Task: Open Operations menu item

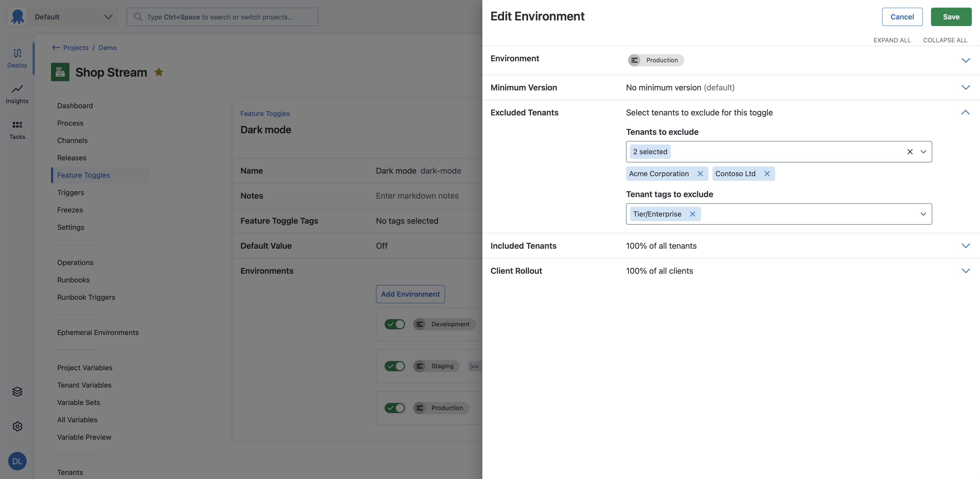Action: pos(75,262)
